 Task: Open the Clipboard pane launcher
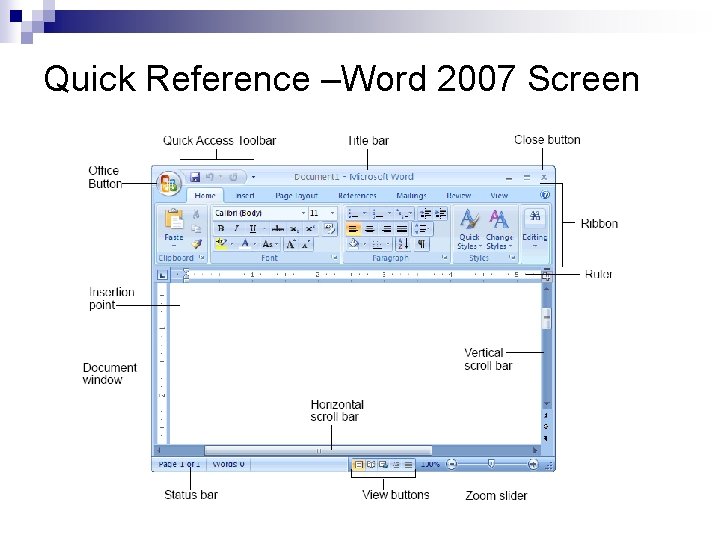(201, 258)
